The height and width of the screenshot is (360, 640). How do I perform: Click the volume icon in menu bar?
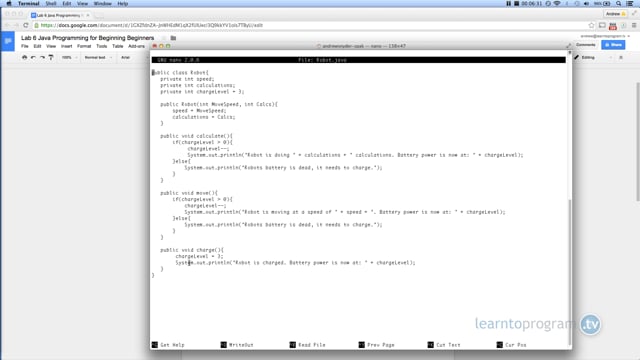tap(587, 4)
